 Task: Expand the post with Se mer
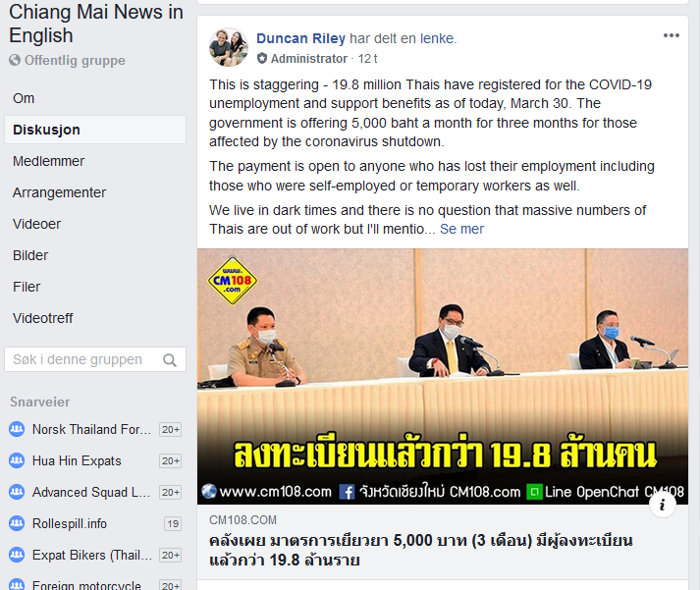tap(461, 229)
